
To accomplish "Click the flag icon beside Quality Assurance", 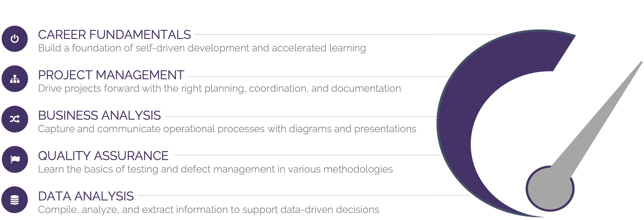I will click(x=15, y=159).
